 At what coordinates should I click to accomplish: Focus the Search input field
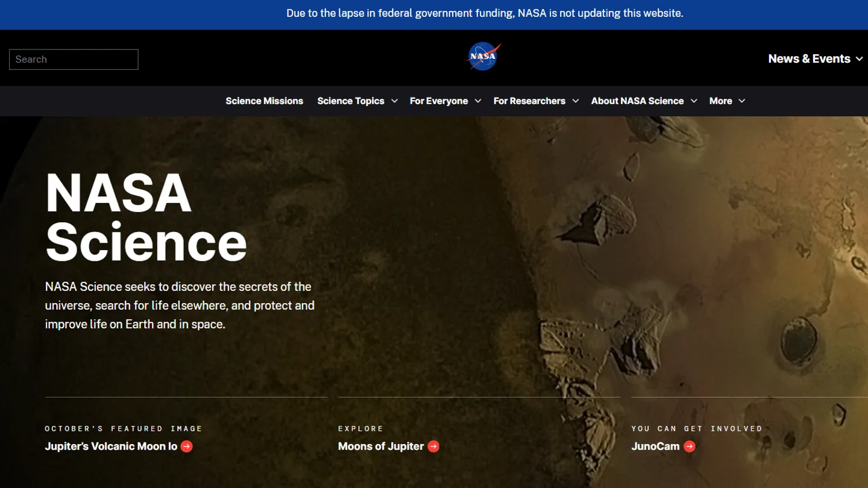(x=74, y=60)
